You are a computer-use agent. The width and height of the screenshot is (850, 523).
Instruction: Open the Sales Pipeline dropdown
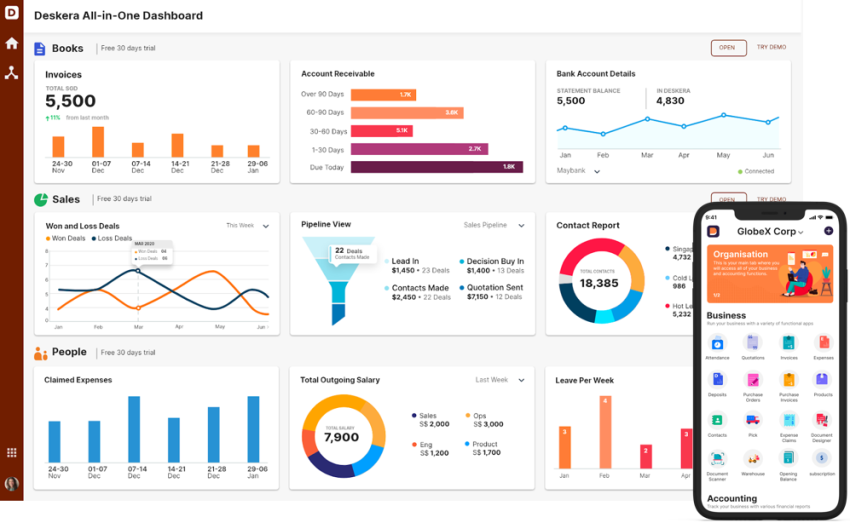(520, 226)
